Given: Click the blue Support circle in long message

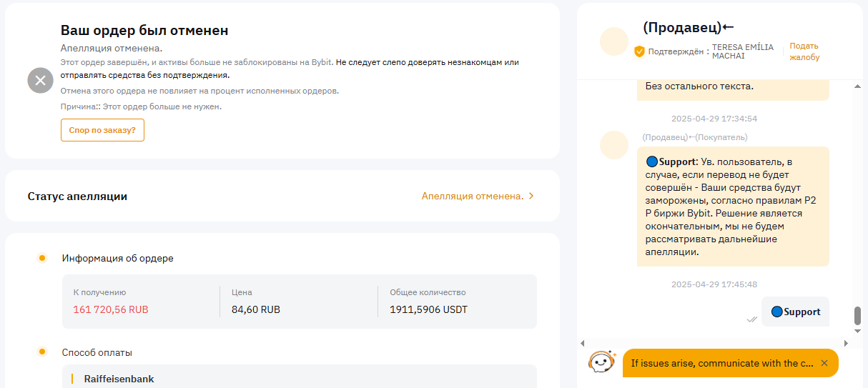Looking at the screenshot, I should click(x=651, y=162).
